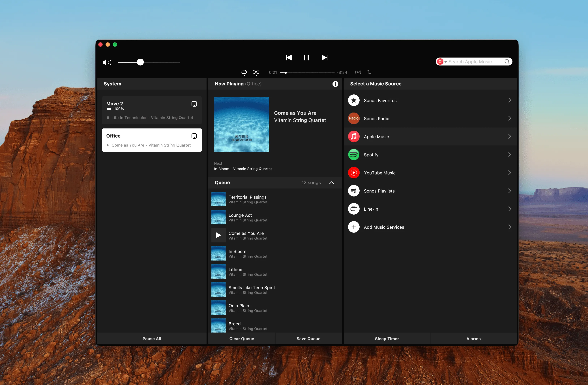The width and height of the screenshot is (588, 385).
Task: Choose the YouTube Music label
Action: click(379, 173)
